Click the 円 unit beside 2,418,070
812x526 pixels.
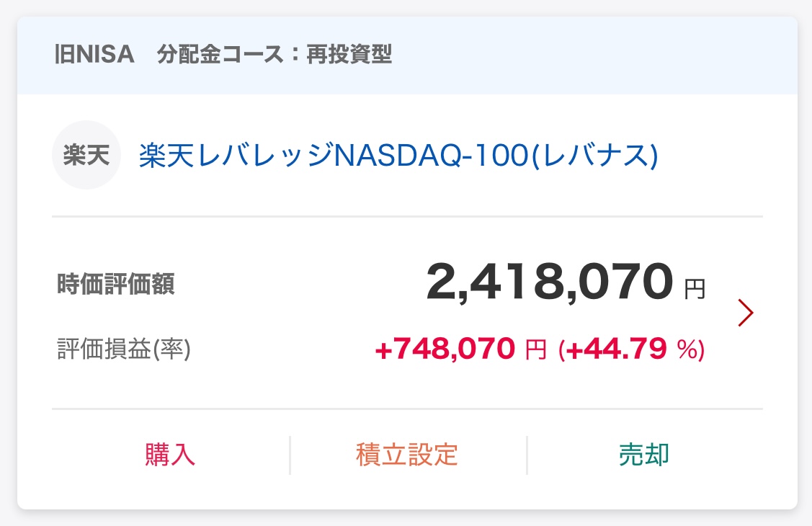[x=695, y=290]
